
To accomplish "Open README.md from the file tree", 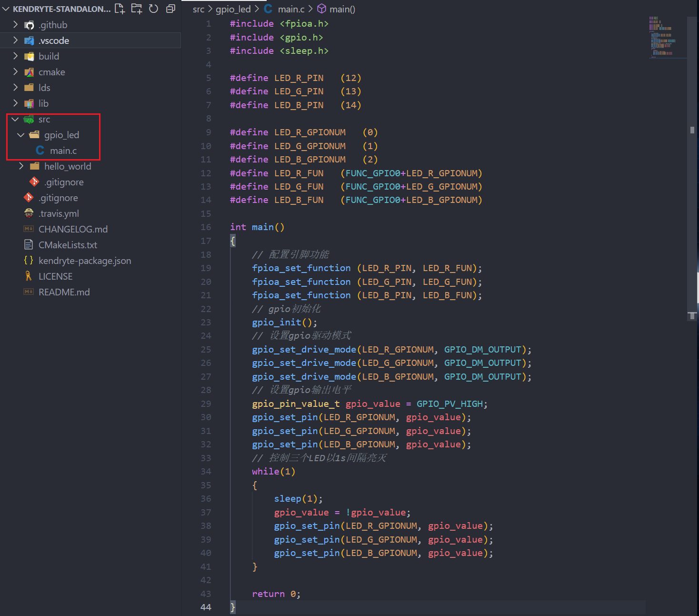I will [x=64, y=292].
